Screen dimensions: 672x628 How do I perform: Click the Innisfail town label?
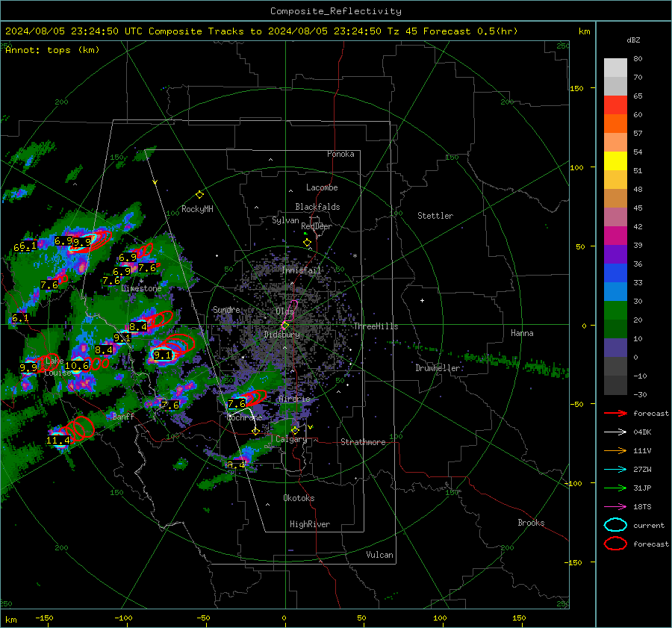click(x=302, y=270)
